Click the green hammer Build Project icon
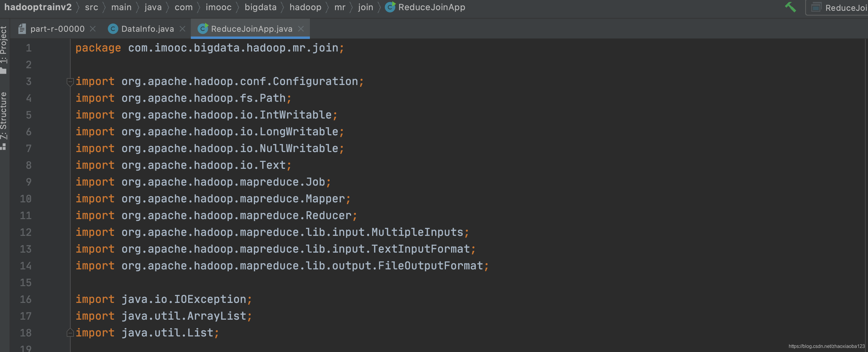This screenshot has width=868, height=352. pyautogui.click(x=791, y=7)
